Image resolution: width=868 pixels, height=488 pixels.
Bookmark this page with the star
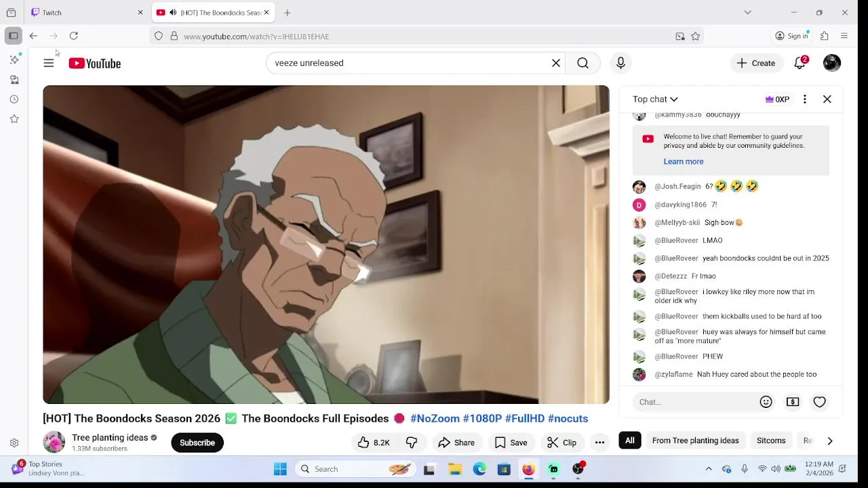point(696,37)
